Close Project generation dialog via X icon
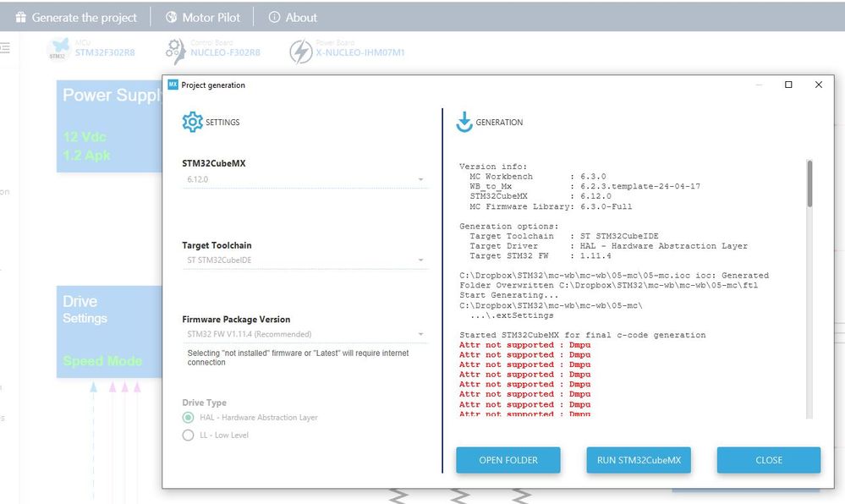Screen dimensions: 845x504 pyautogui.click(x=819, y=85)
